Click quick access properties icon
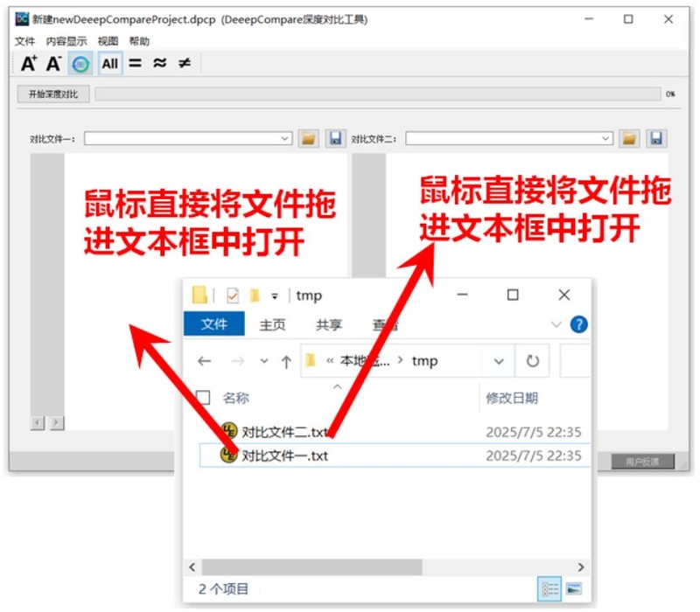Screen dimensions: 700x612 point(233,296)
